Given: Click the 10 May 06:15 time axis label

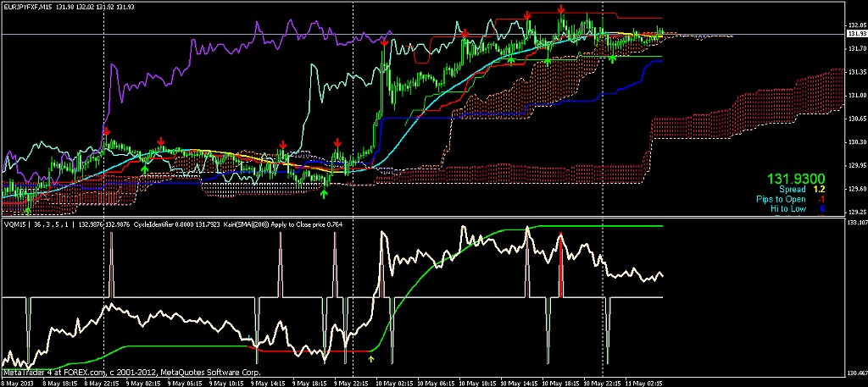Looking at the screenshot, I should tap(435, 383).
